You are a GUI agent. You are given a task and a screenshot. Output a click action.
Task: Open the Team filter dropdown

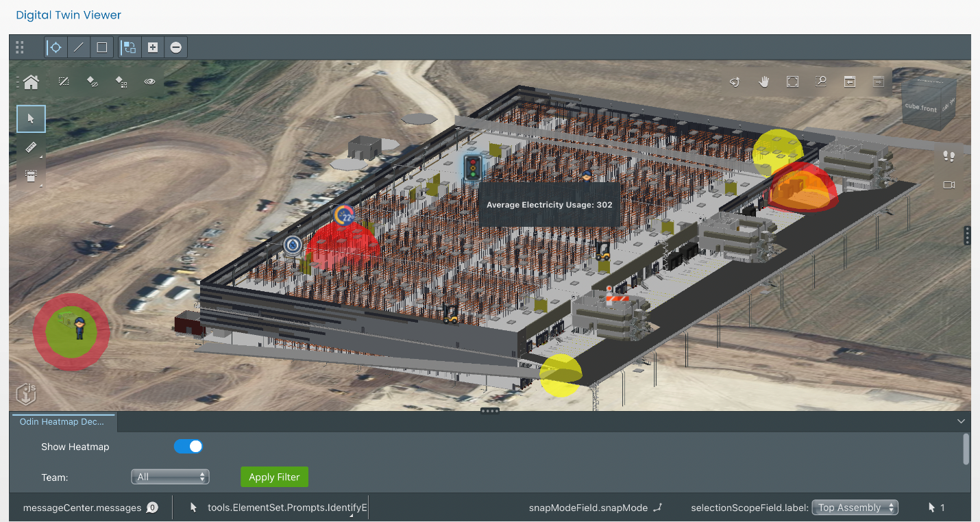170,477
